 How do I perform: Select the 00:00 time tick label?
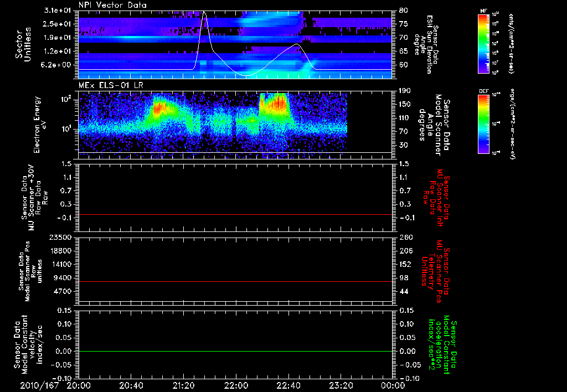(393, 385)
